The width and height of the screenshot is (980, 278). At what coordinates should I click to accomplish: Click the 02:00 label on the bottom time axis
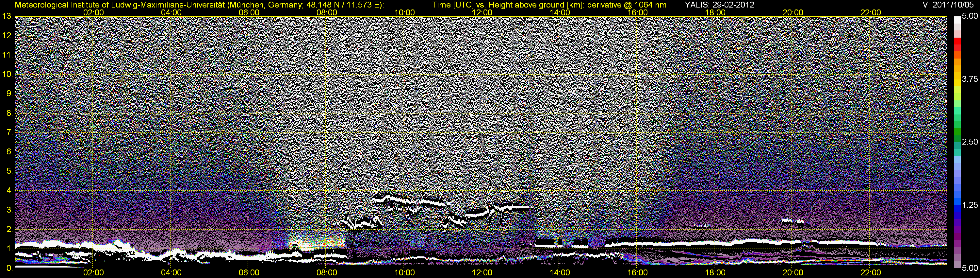point(93,273)
